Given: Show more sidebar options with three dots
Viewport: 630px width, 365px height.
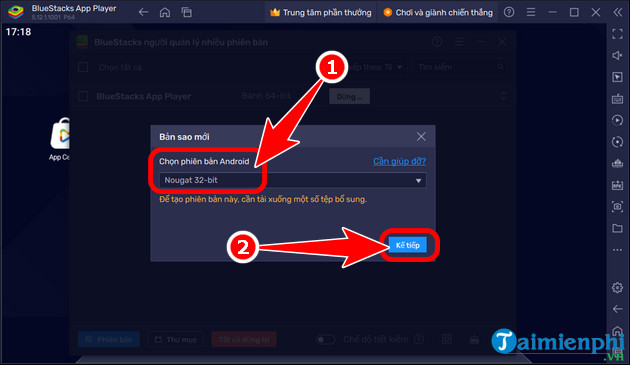Looking at the screenshot, I should click(x=617, y=250).
